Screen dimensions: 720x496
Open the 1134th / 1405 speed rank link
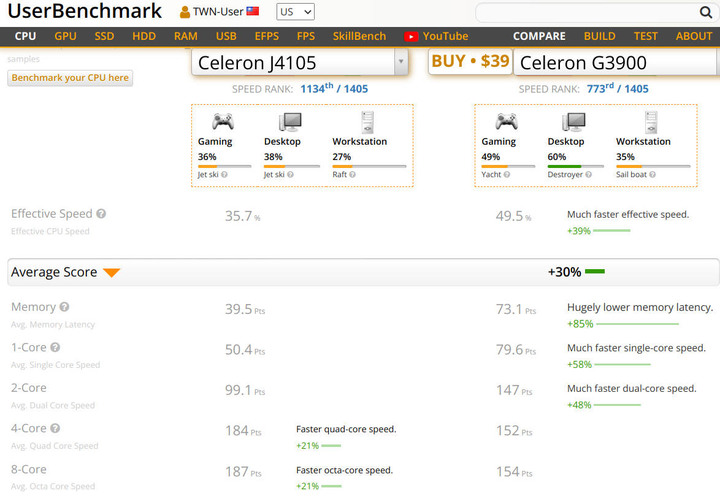334,88
